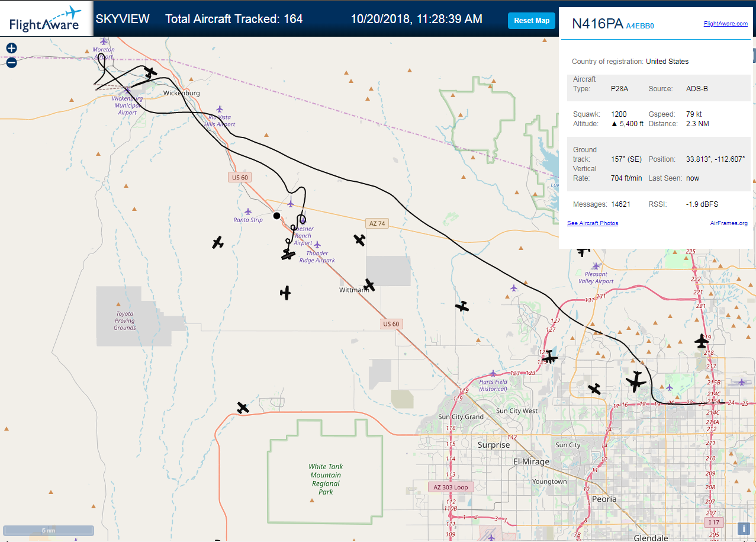Select aircraft east of Toyota Proving Grounds
This screenshot has width=756, height=542.
[x=286, y=293]
